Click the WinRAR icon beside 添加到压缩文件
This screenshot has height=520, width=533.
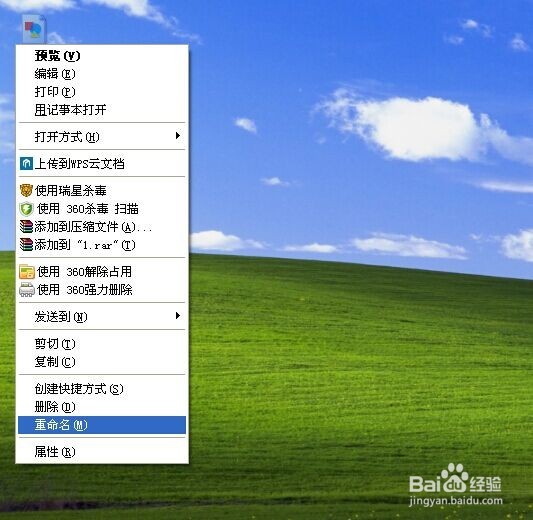pyautogui.click(x=26, y=227)
